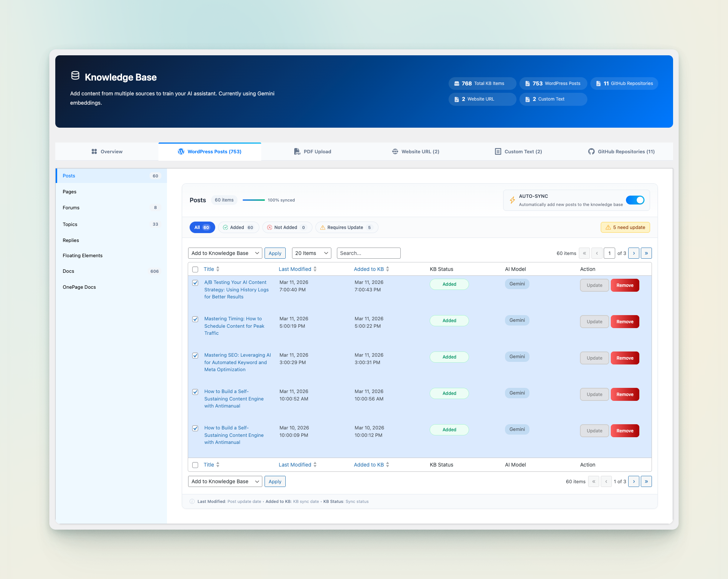Click the Knowledge Base database icon
This screenshot has height=579, width=728.
point(75,76)
